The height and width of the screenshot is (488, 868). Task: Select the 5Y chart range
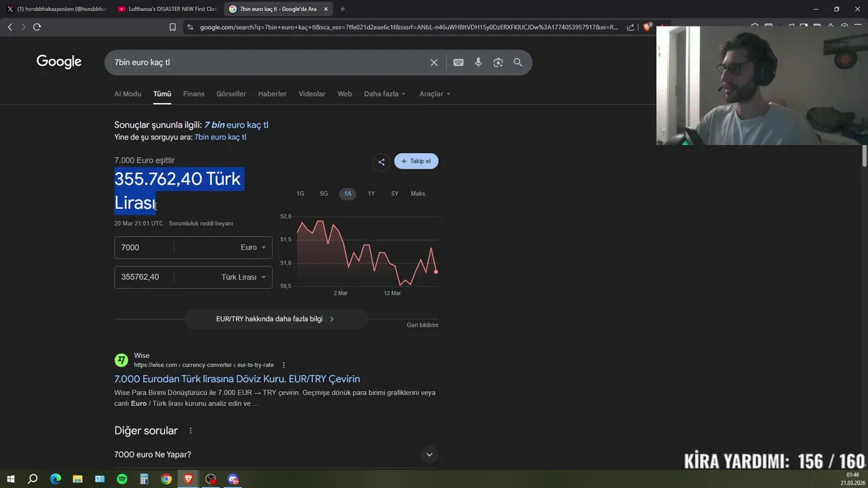point(395,194)
